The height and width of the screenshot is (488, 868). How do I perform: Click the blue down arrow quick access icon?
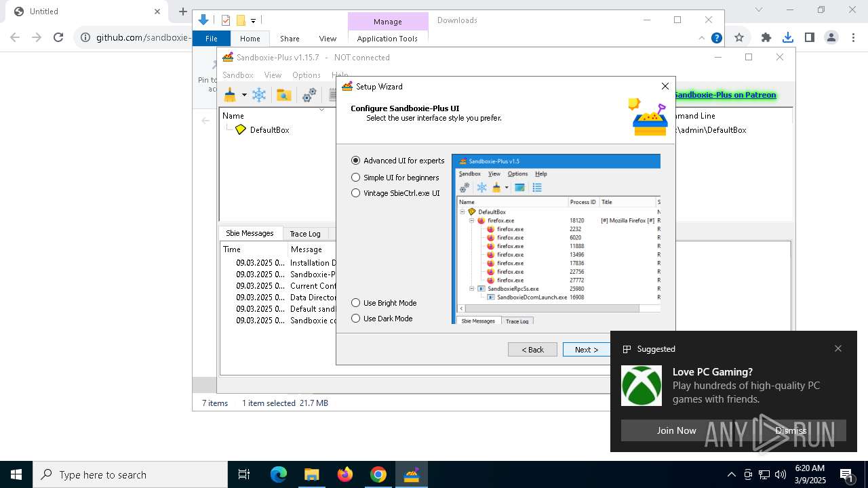[x=203, y=20]
